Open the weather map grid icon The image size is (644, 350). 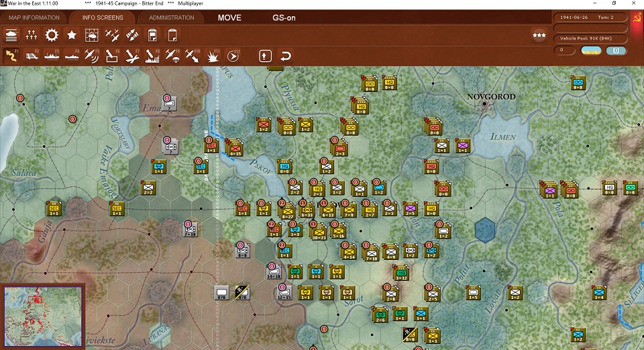pyautogui.click(x=92, y=36)
